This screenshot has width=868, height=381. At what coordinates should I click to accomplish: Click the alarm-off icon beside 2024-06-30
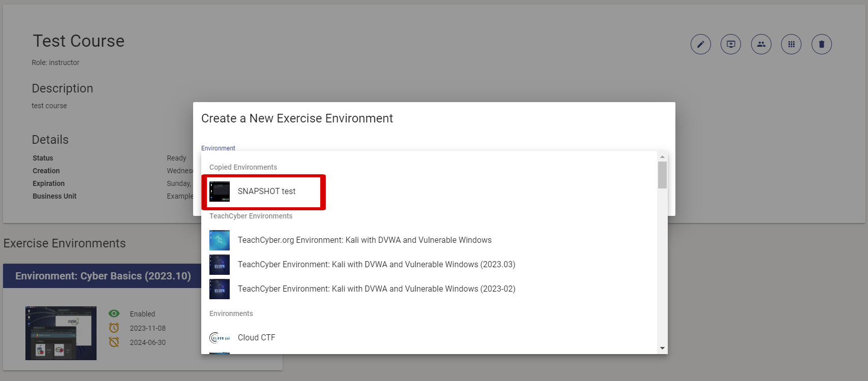click(x=114, y=342)
